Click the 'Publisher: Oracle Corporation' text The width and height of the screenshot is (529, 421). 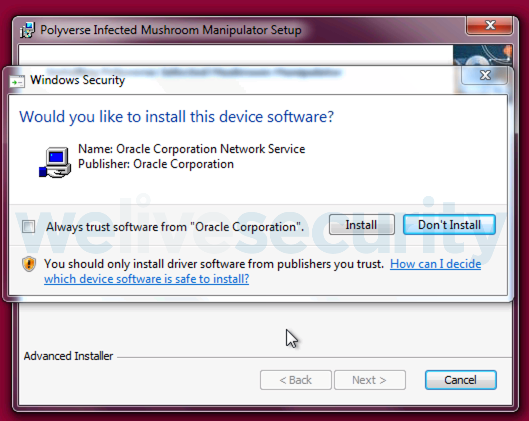(156, 164)
